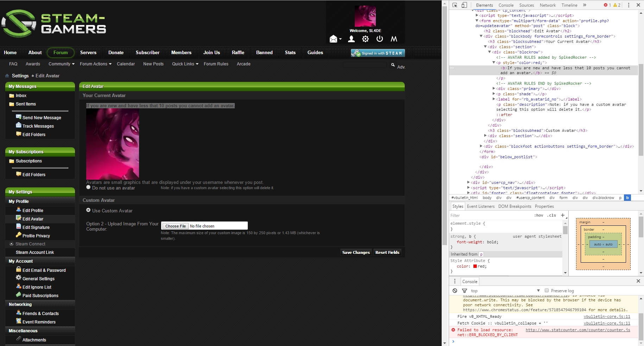Click the M icon beside the power icon
This screenshot has height=346, width=644.
click(394, 39)
